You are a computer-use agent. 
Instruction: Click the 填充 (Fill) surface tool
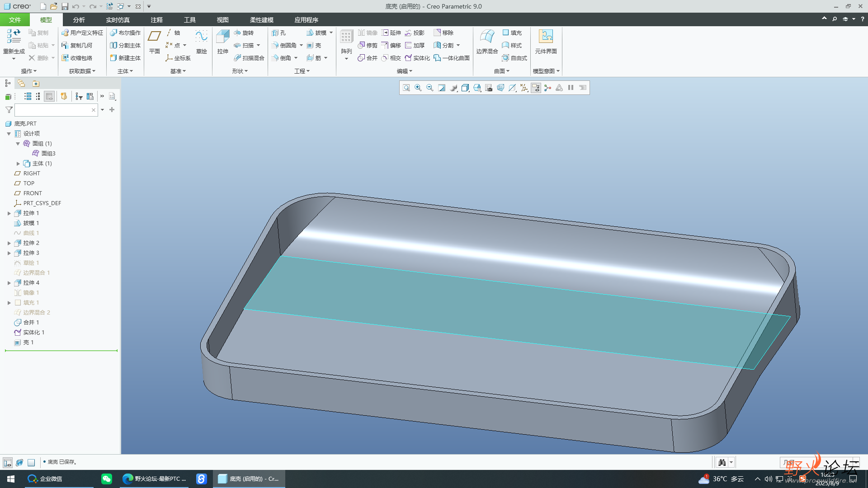(512, 33)
